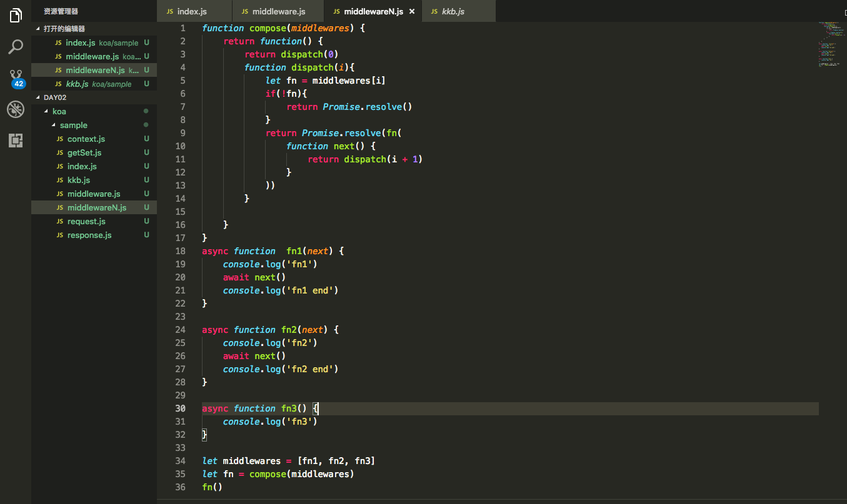Open request.js in file tree
Image resolution: width=847 pixels, height=504 pixels.
(94, 221)
